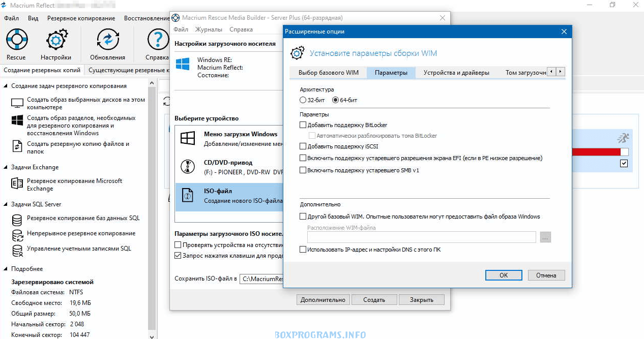644x339 pixels.
Task: Click Macrium Rescue Media Builder title icon
Action: [175, 17]
